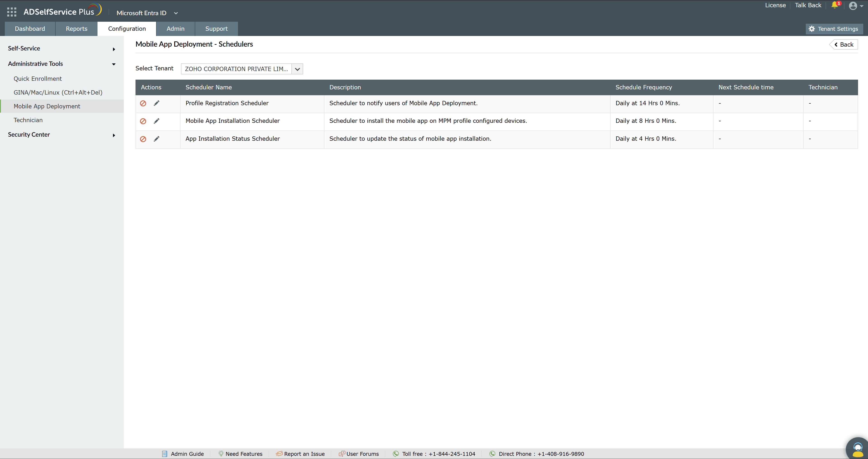
Task: Click the License link
Action: pyautogui.click(x=775, y=5)
